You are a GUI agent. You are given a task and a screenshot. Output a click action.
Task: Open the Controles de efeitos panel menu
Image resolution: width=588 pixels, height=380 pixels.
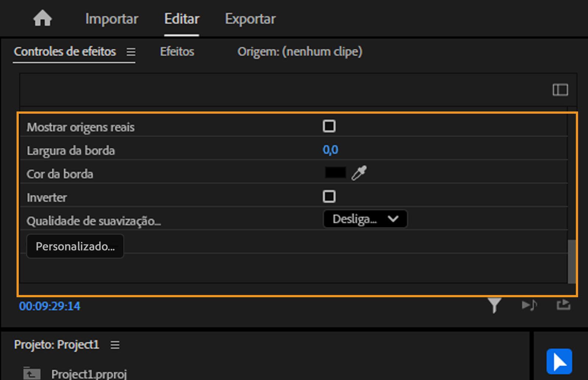coord(131,52)
